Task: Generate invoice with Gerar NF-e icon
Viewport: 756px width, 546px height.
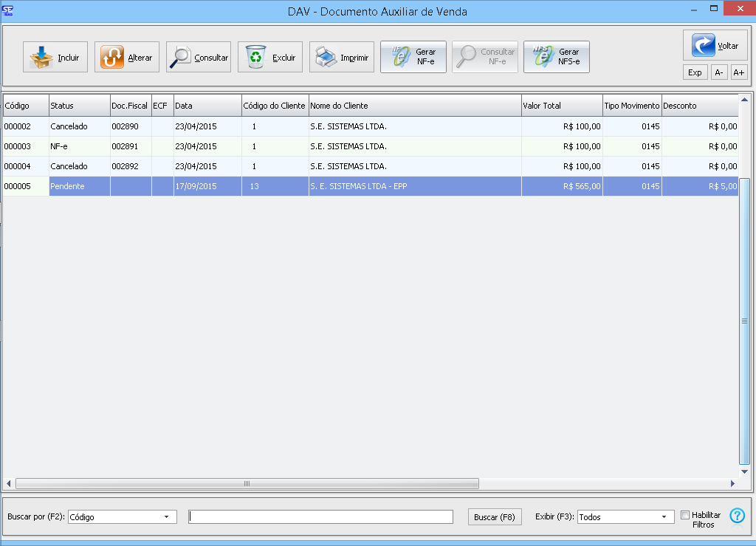Action: pos(399,57)
